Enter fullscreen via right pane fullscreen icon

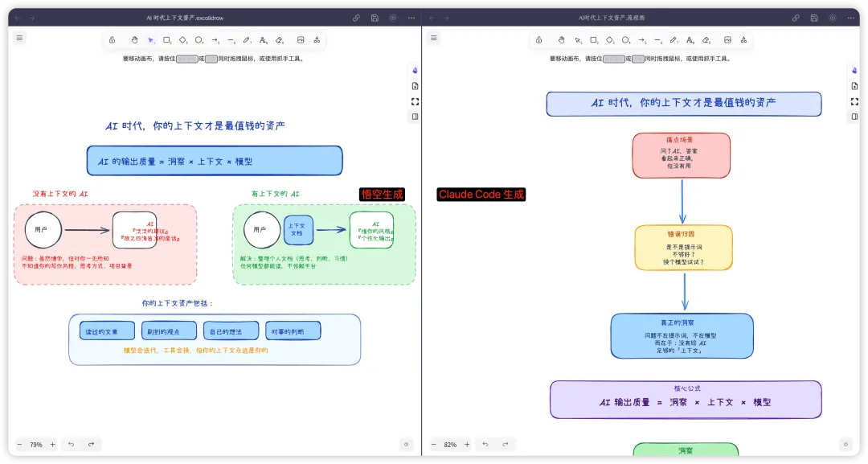854,102
